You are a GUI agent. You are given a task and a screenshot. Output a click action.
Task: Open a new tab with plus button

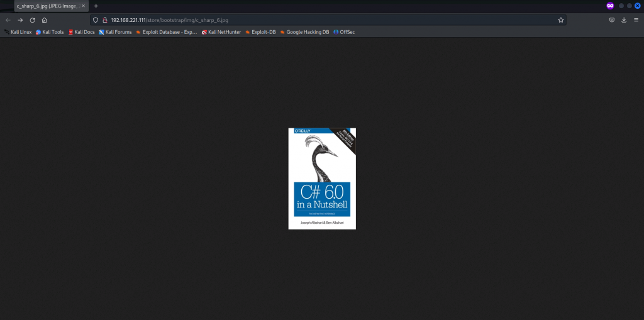[96, 6]
